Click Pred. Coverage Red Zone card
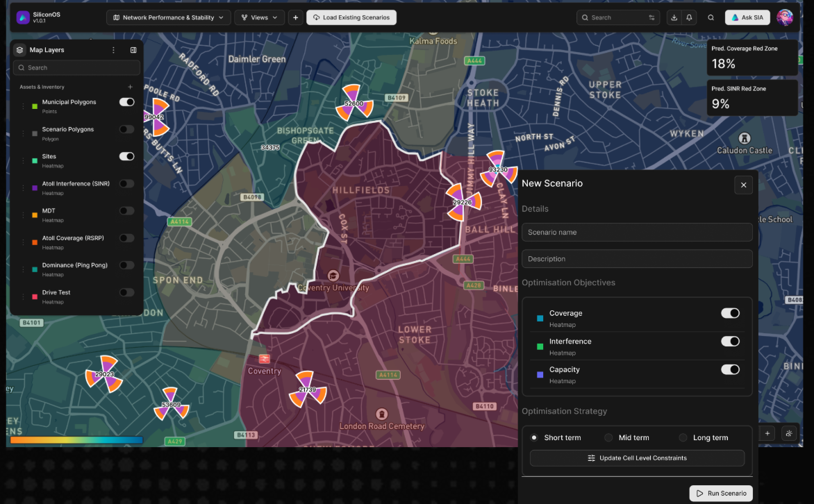 click(752, 58)
